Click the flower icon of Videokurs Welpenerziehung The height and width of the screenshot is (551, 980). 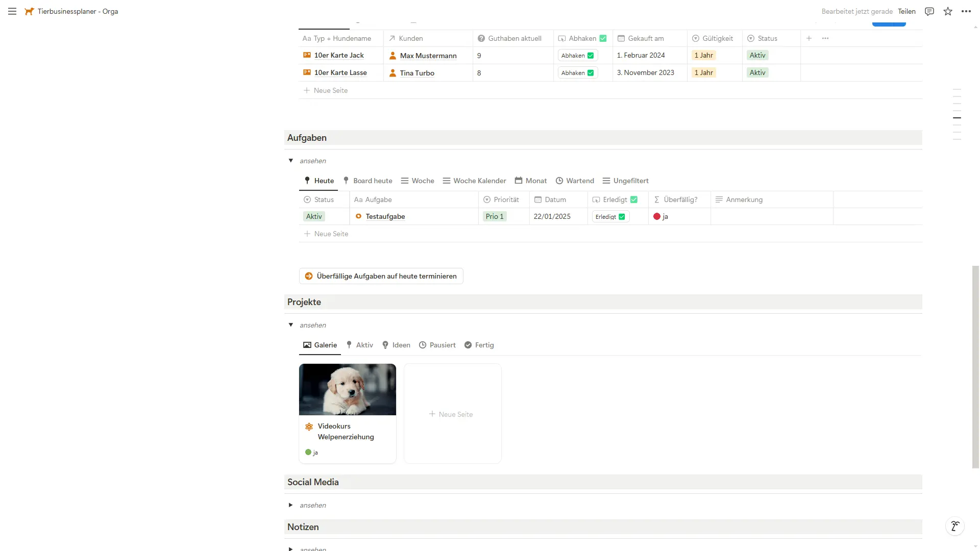[x=309, y=427]
